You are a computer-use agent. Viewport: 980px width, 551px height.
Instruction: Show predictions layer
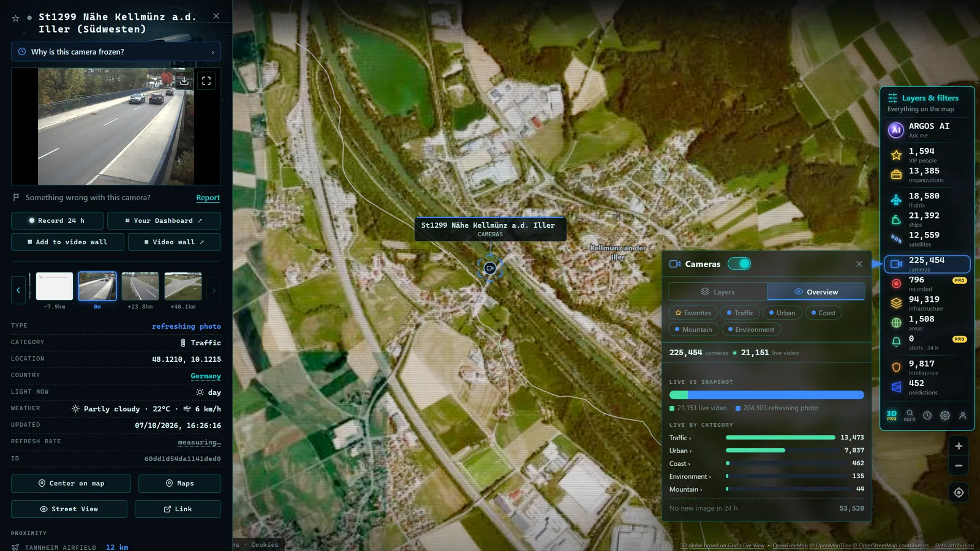click(x=927, y=387)
